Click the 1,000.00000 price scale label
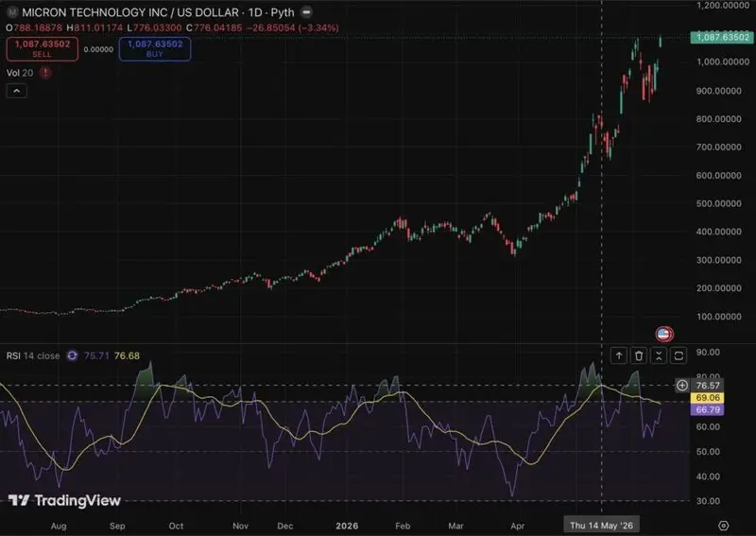 [x=723, y=61]
